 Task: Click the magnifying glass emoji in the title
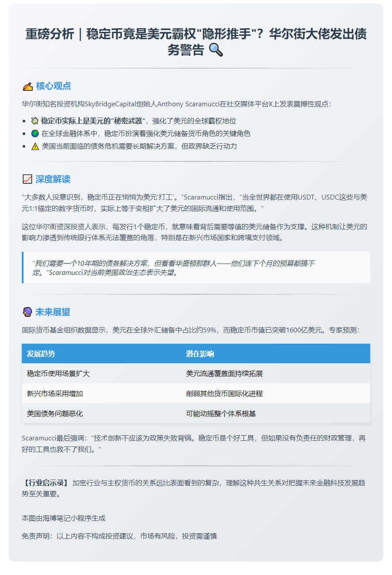(216, 50)
